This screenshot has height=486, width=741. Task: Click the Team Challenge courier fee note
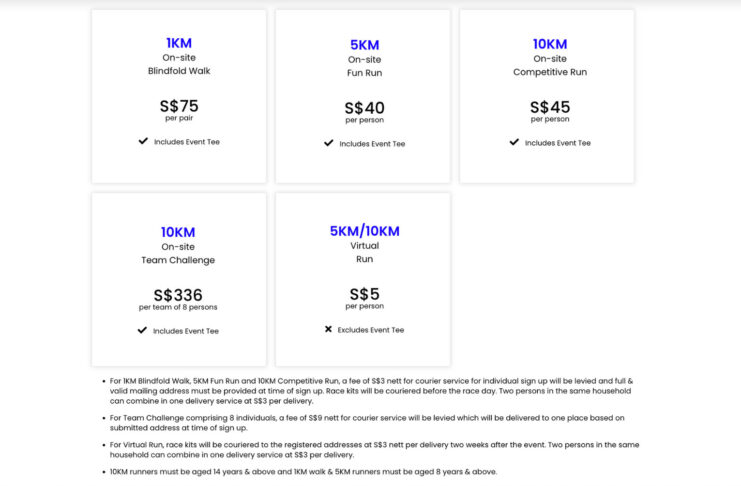(x=367, y=423)
